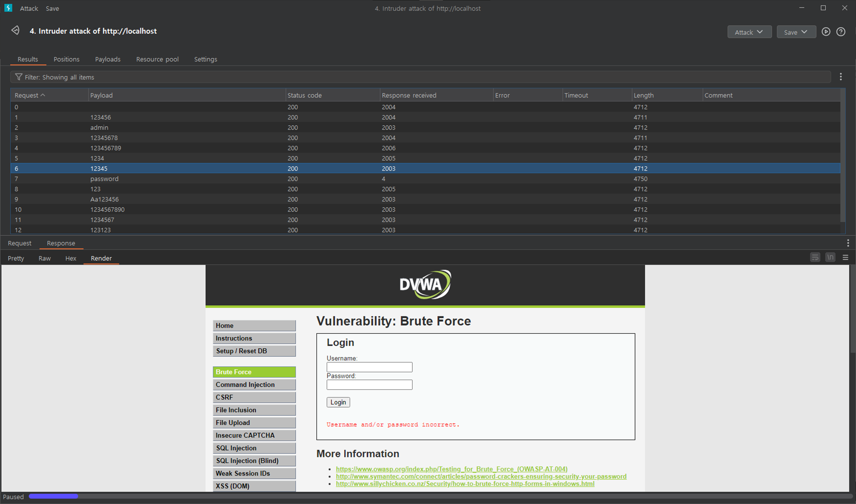Sort by the Timeout column header
856x504 pixels.
coord(597,95)
